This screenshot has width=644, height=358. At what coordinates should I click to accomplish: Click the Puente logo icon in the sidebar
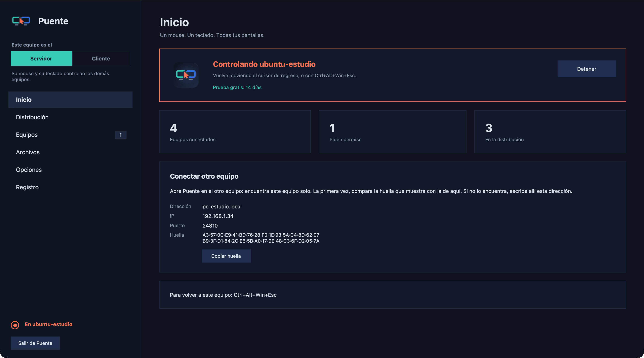tap(21, 21)
